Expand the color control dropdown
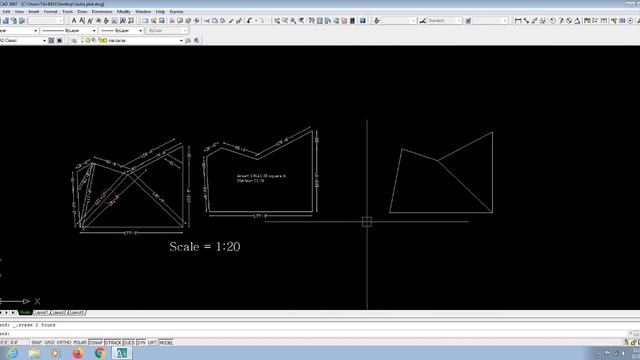The width and height of the screenshot is (640, 360). [36, 31]
